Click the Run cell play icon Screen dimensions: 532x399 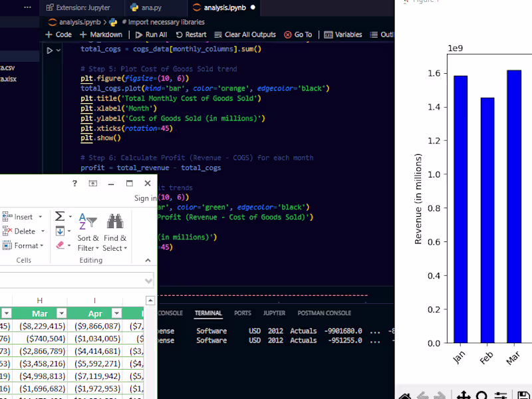click(x=49, y=50)
